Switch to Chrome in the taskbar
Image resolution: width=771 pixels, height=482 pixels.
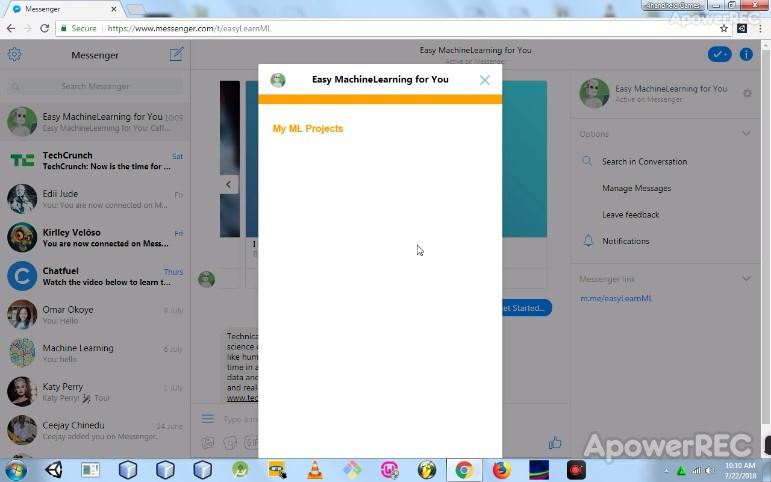(464, 470)
